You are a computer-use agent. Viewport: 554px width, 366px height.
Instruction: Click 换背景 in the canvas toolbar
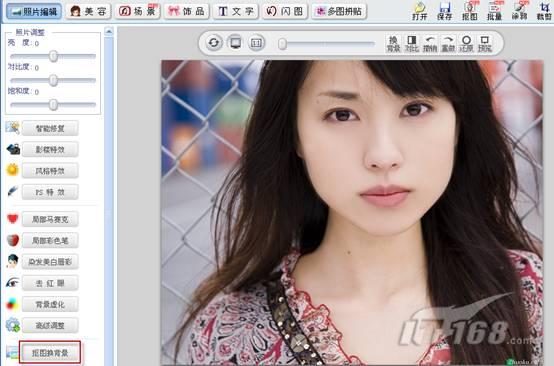393,44
